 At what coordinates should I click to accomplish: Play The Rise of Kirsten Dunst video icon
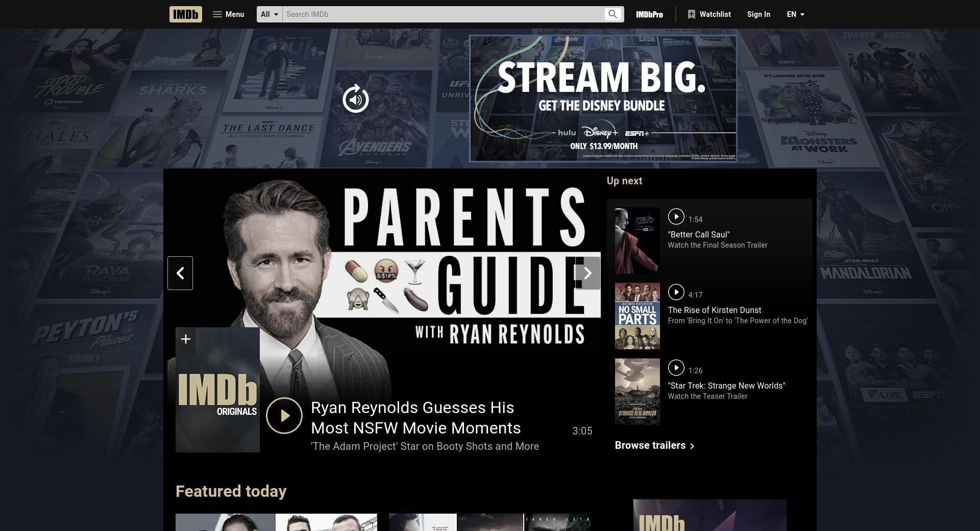click(x=676, y=292)
